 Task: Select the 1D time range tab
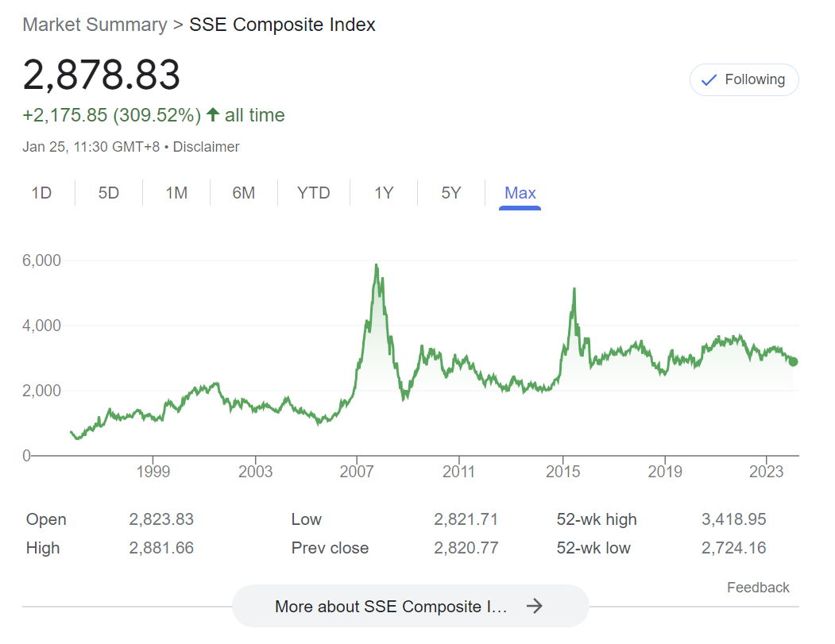pyautogui.click(x=41, y=193)
